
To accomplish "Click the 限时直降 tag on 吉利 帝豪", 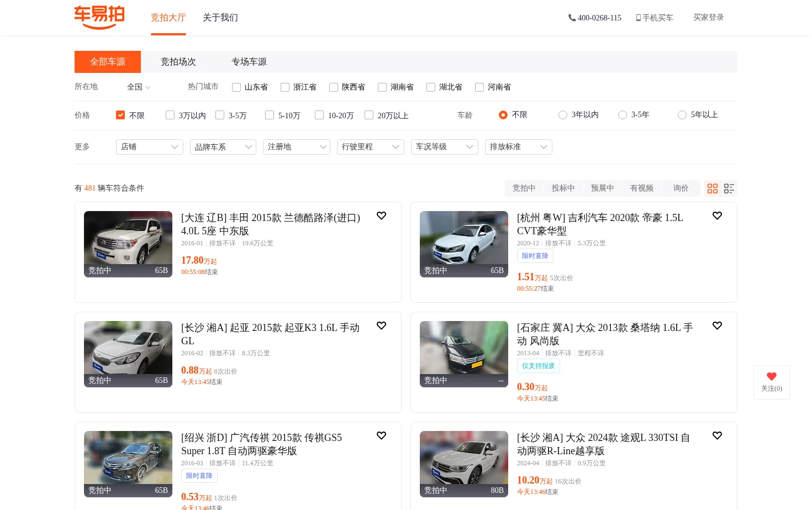I will [535, 256].
